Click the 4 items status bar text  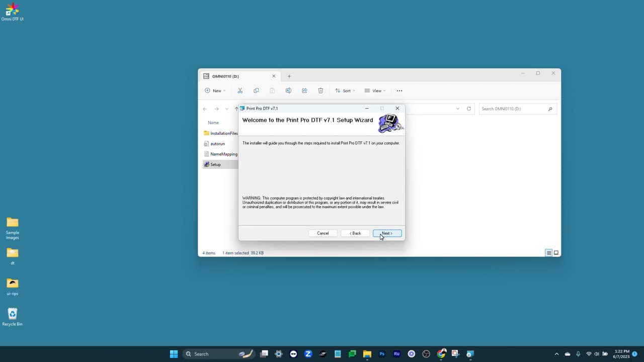(209, 253)
